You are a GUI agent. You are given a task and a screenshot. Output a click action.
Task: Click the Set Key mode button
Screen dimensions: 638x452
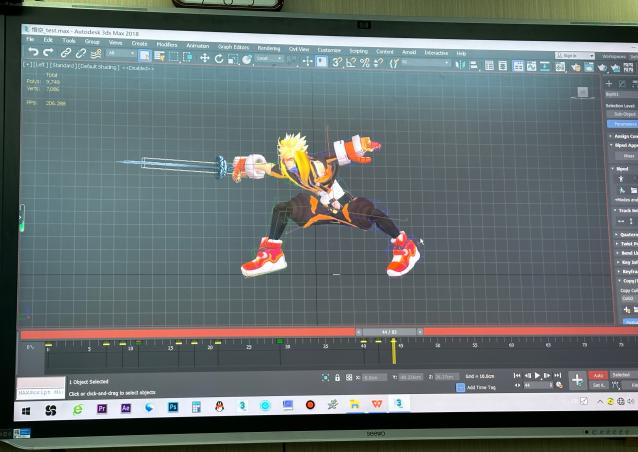click(x=598, y=385)
